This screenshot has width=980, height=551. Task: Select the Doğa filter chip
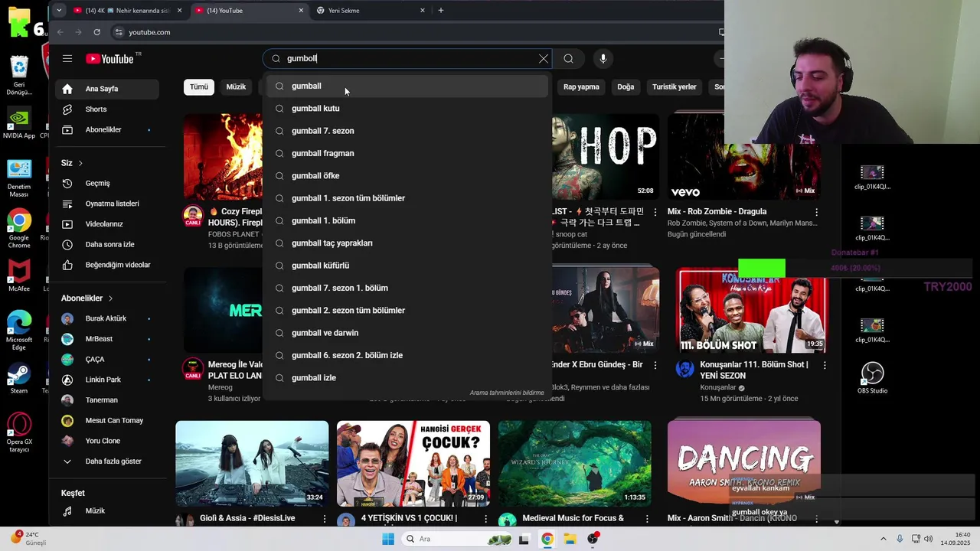click(626, 87)
